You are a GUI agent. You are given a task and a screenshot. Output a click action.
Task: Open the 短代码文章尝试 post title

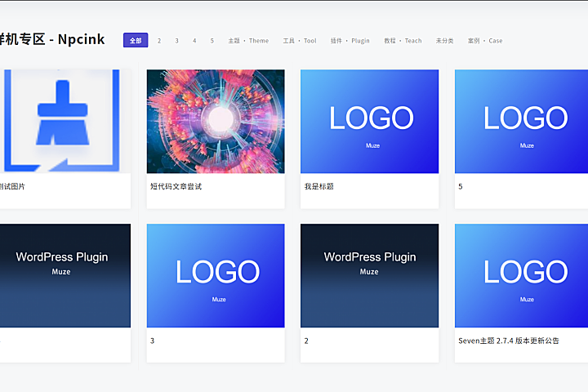point(176,186)
